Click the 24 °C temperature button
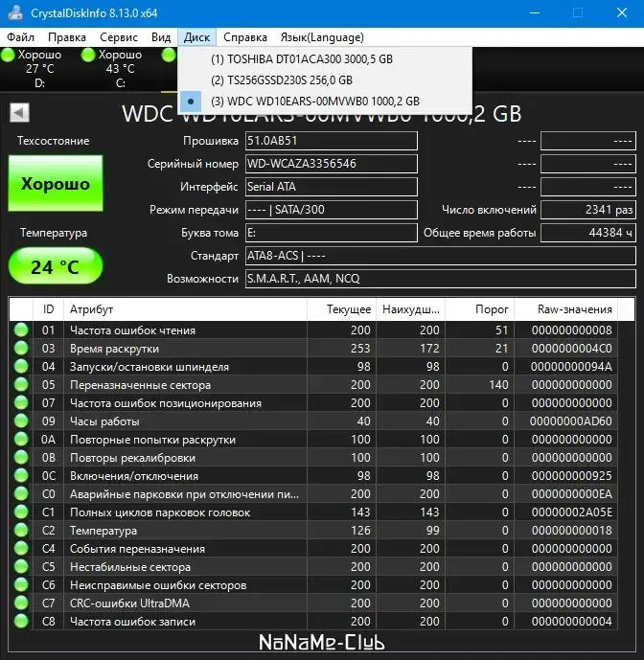 [x=56, y=267]
